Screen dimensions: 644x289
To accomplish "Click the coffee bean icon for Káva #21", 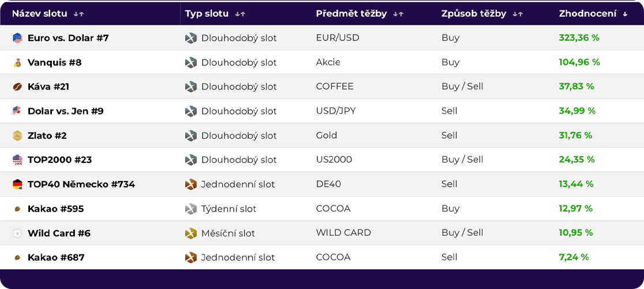I will [x=17, y=87].
